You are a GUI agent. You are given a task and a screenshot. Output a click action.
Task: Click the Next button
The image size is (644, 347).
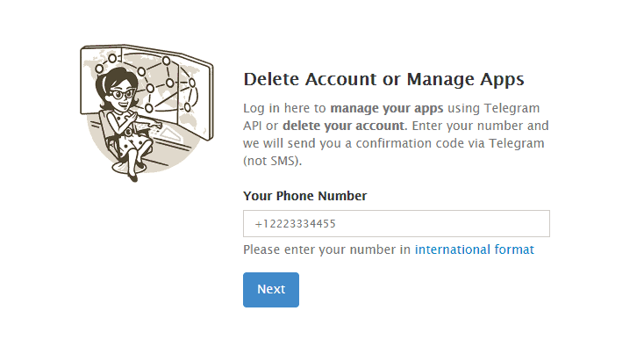270,289
